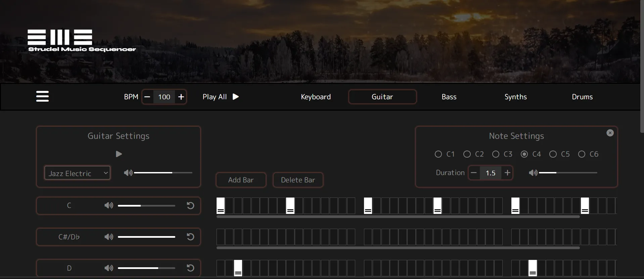644x279 pixels.
Task: Close the Note Settings panel
Action: (610, 133)
